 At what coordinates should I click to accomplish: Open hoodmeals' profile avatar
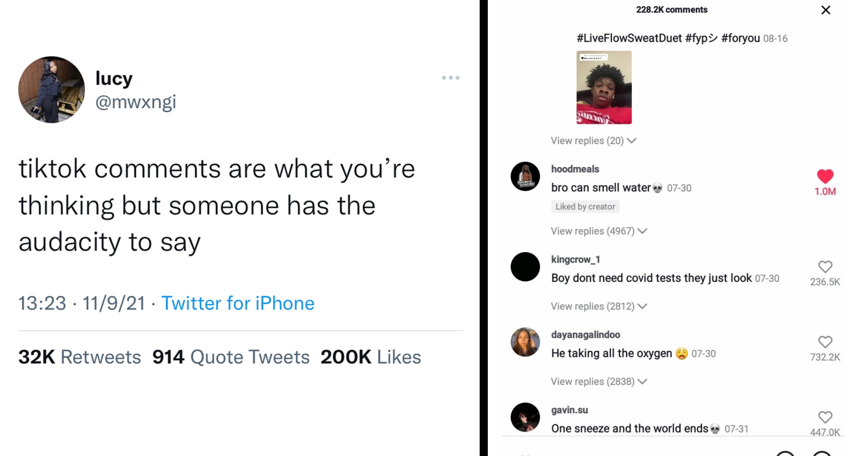coord(525,176)
